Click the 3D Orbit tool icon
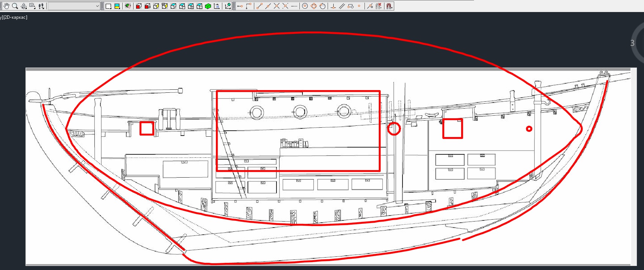This screenshot has height=270, width=644. tap(24, 6)
